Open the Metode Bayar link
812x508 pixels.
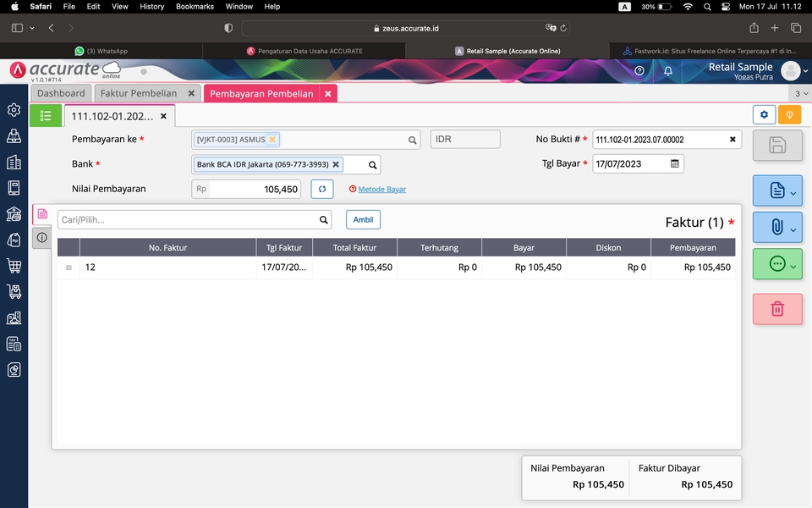point(382,189)
